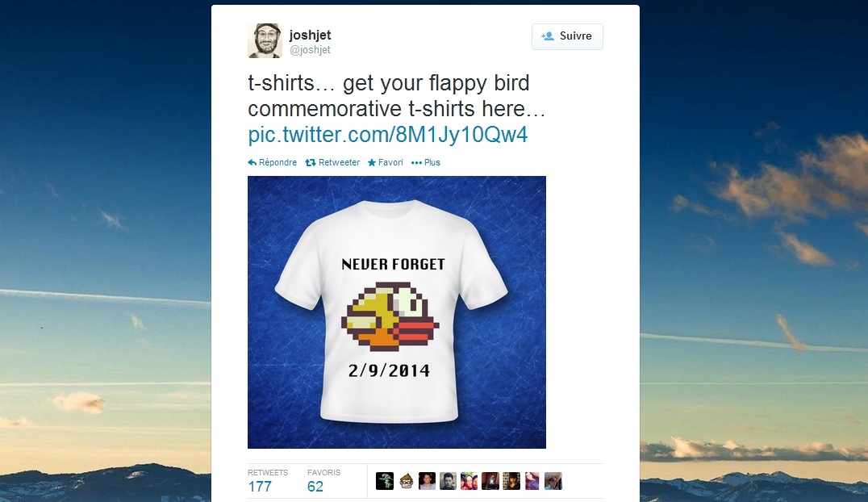The height and width of the screenshot is (502, 868).
Task: Open the dark glowing figure avatar
Action: click(x=490, y=481)
